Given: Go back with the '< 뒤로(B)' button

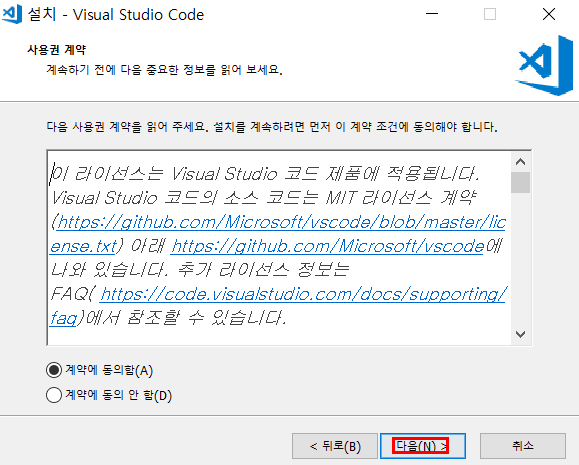Looking at the screenshot, I should 335,446.
